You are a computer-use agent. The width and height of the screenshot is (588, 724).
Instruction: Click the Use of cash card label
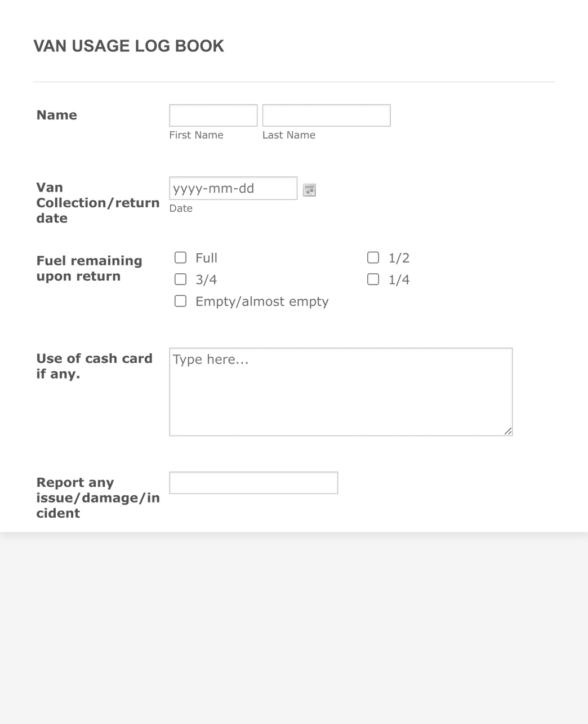(94, 366)
